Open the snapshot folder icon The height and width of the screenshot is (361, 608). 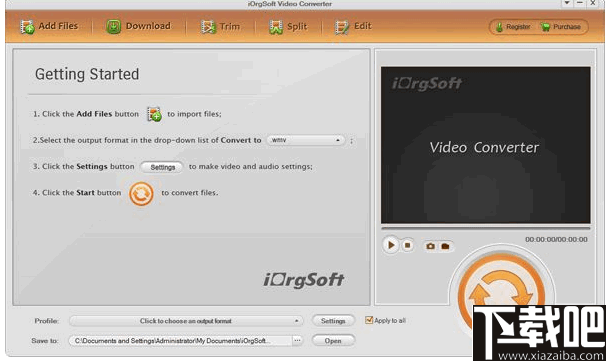445,246
